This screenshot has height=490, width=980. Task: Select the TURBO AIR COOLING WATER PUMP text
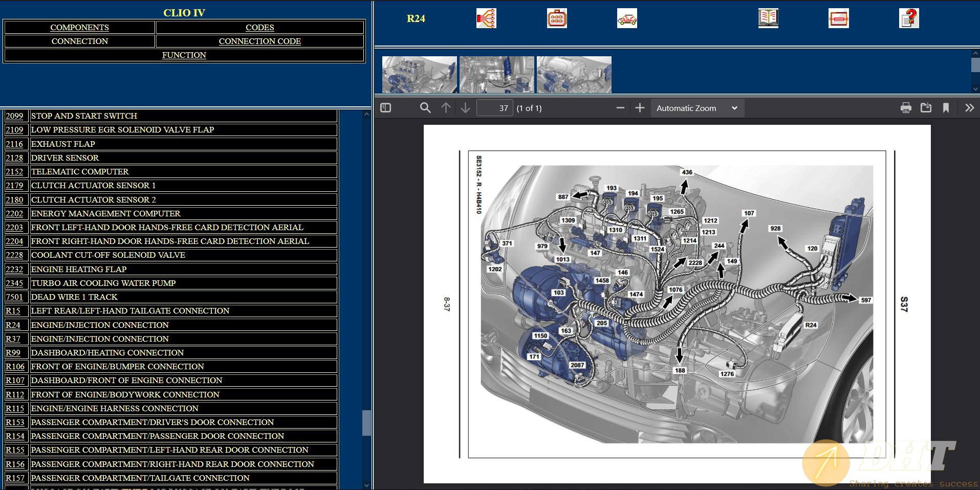103,283
